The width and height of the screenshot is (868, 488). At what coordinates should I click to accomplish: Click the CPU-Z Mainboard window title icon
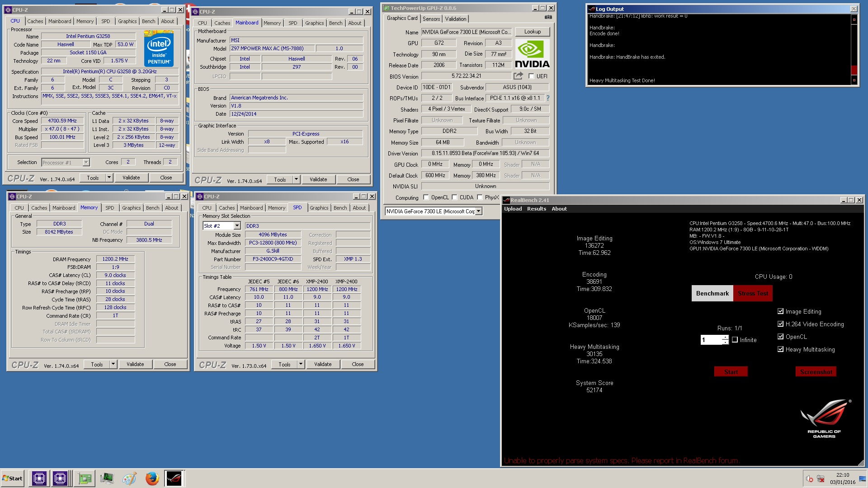pyautogui.click(x=195, y=12)
